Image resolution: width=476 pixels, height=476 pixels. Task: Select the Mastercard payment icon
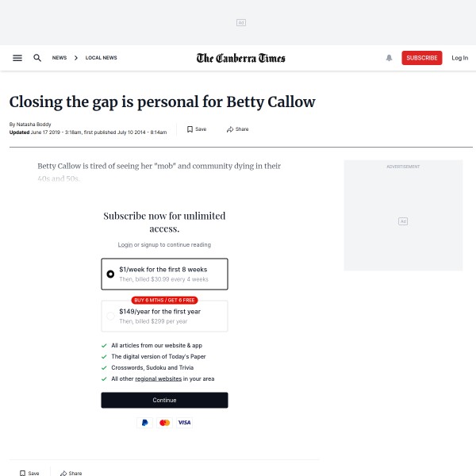pyautogui.click(x=164, y=423)
